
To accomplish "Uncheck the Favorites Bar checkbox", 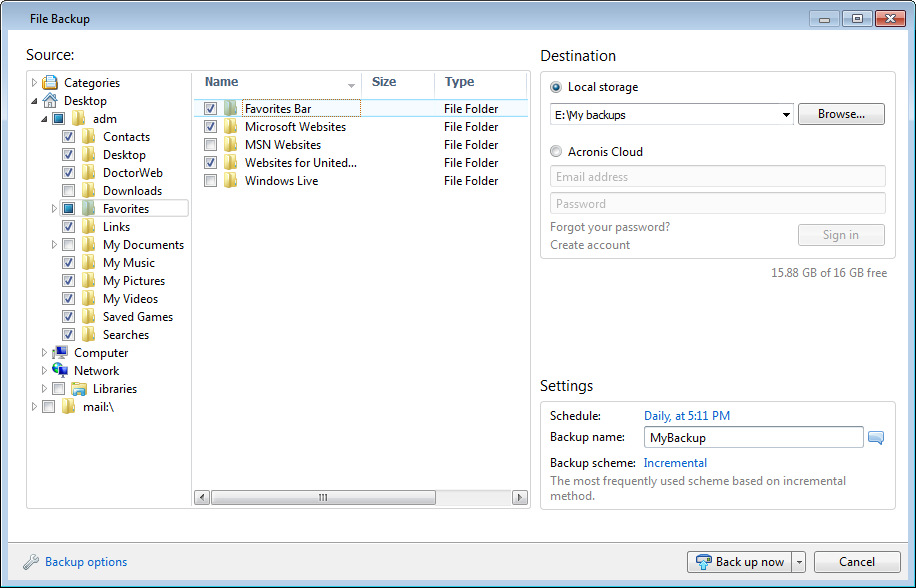I will [209, 108].
